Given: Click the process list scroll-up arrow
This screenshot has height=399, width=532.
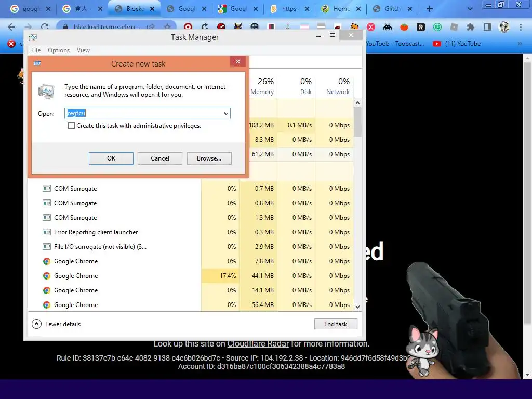Looking at the screenshot, I should click(x=357, y=103).
